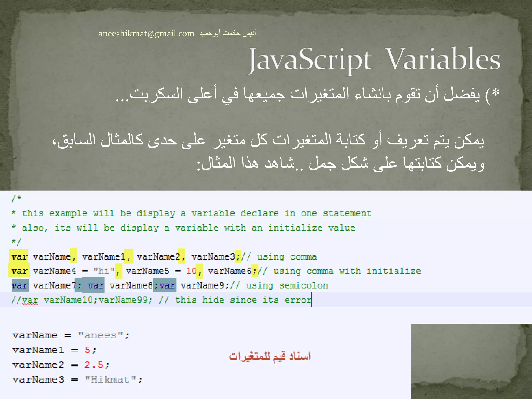Click the aneeshikmat@gmail.com email address

point(146,34)
